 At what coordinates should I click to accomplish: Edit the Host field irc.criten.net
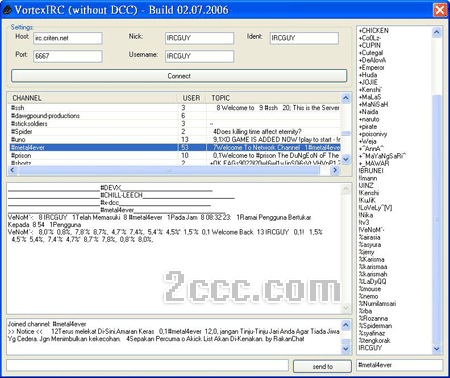(68, 38)
